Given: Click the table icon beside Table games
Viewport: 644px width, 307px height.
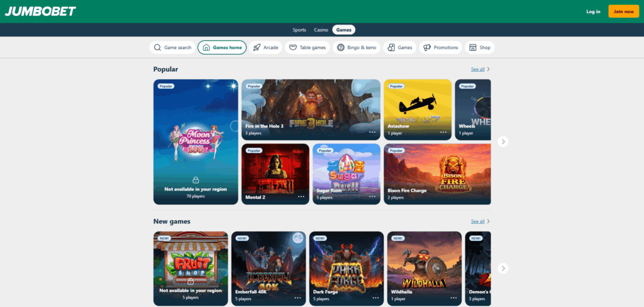Looking at the screenshot, I should (x=293, y=48).
